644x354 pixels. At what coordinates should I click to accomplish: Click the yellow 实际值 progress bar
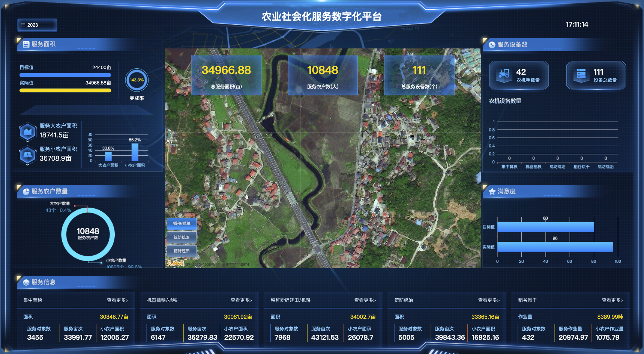tap(65, 90)
